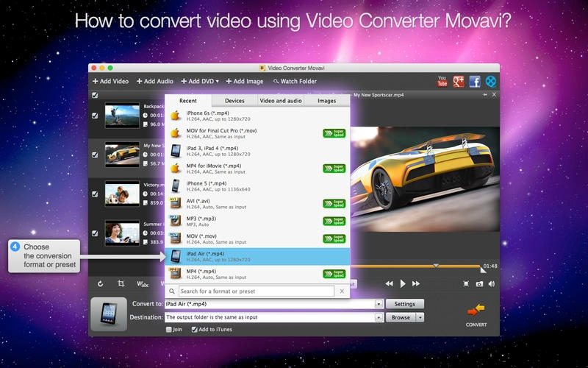Switch to the Images tab
Viewport: 588px width, 368px height.
coord(326,101)
